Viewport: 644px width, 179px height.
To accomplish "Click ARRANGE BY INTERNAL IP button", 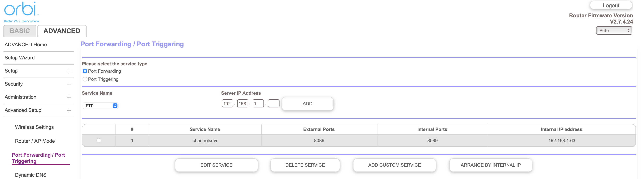I will coord(490,165).
